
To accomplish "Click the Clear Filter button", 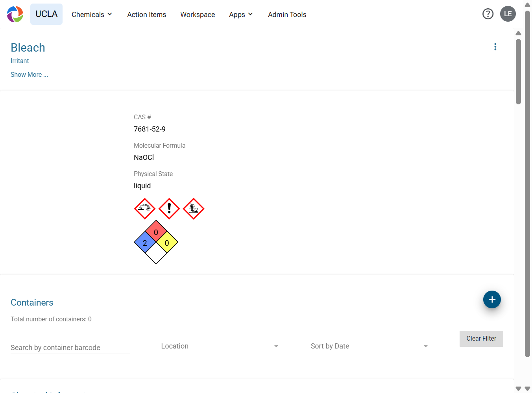I will click(481, 339).
